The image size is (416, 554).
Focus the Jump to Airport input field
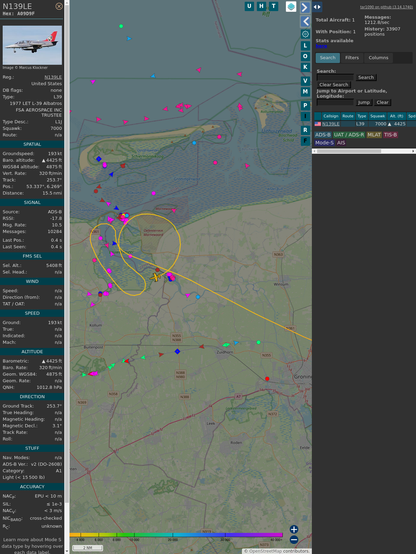(335, 102)
